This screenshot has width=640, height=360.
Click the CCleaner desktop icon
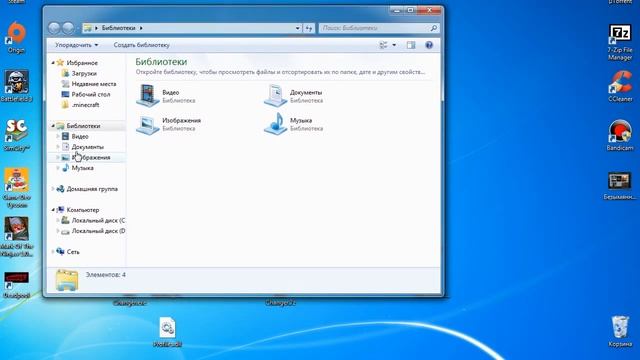pyautogui.click(x=620, y=86)
